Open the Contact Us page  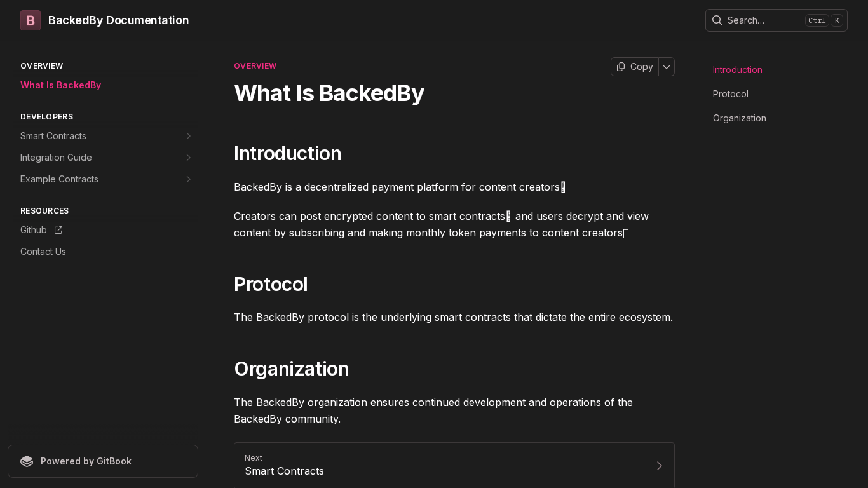click(x=43, y=252)
